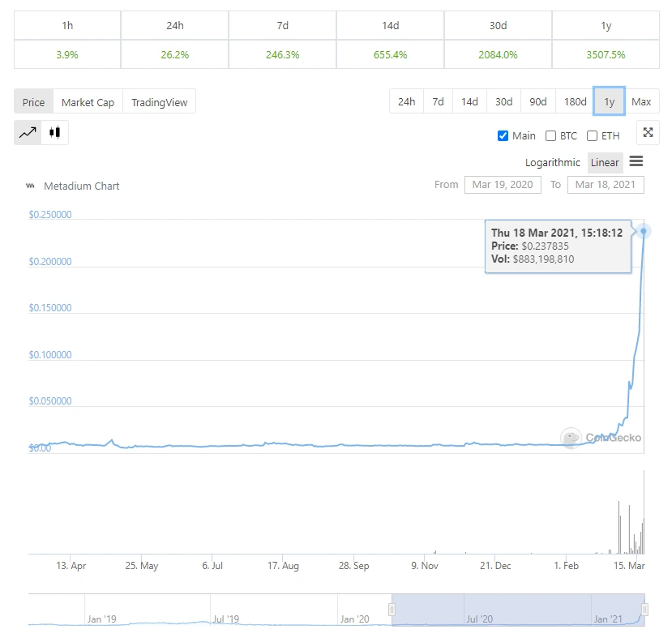Switch chart scale to Logarithmic

pyautogui.click(x=552, y=163)
